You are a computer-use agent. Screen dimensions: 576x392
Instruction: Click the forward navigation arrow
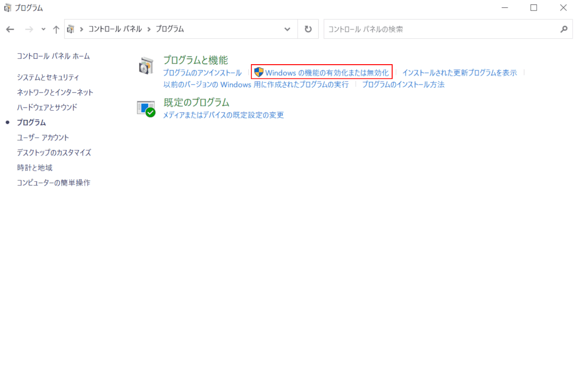[29, 29]
